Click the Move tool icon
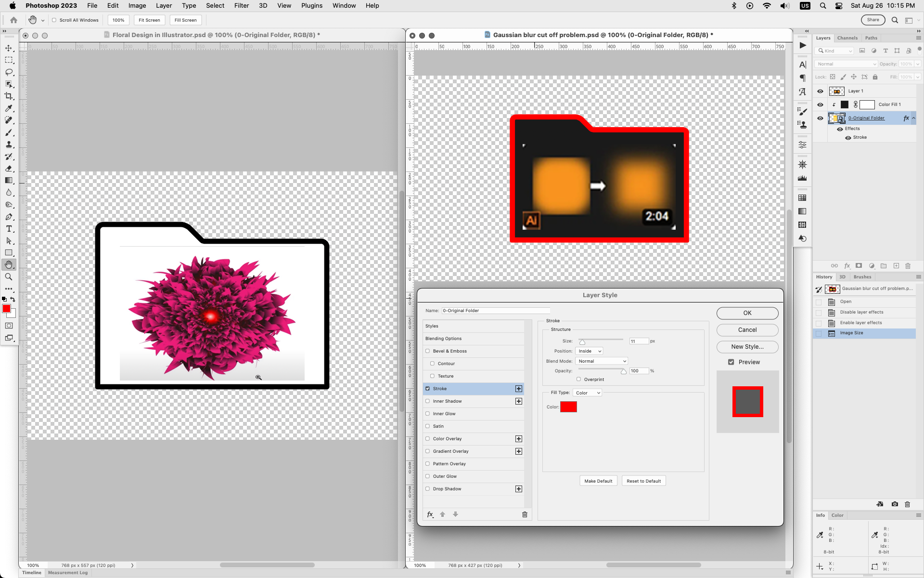Viewport: 924px width, 578px height. click(9, 48)
